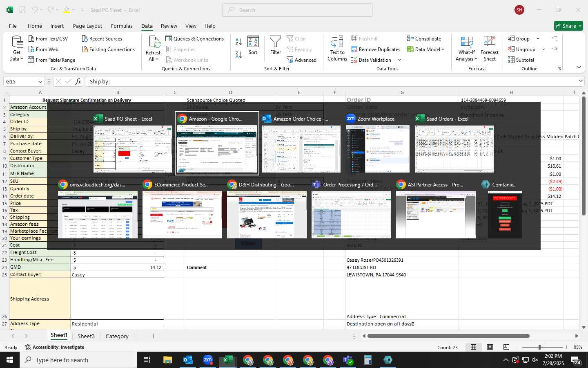588x368 pixels.
Task: Import data From Text/CSV
Action: [x=48, y=38]
